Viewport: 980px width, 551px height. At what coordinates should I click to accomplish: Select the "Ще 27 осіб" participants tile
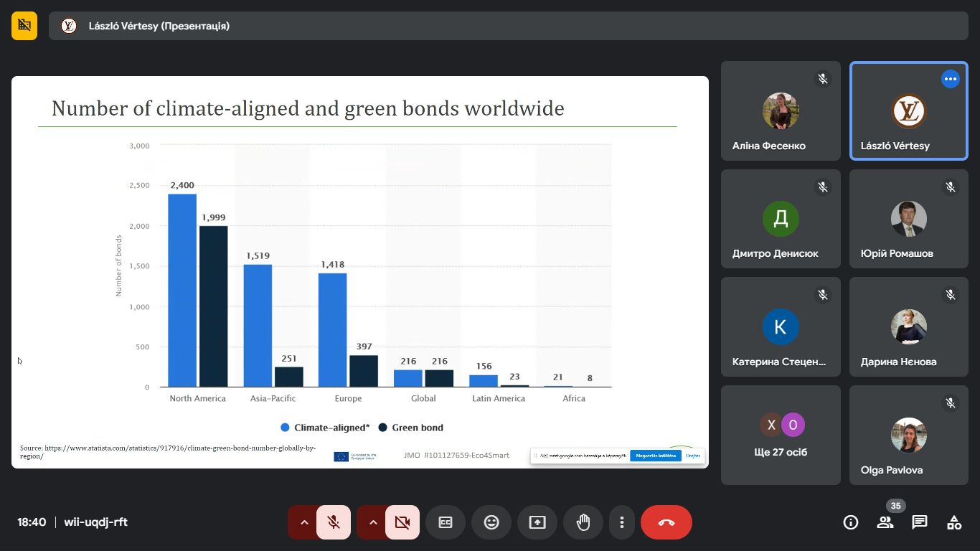781,435
